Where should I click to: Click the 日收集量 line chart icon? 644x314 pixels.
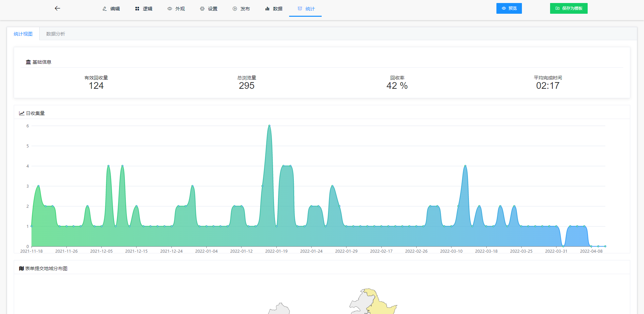(x=21, y=113)
